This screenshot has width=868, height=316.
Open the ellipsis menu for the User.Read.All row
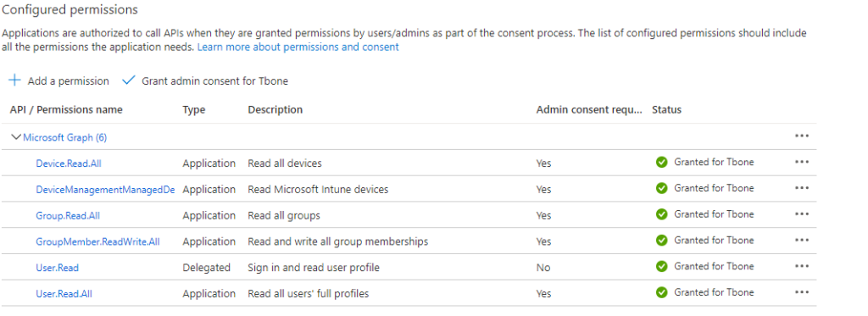coord(802,292)
